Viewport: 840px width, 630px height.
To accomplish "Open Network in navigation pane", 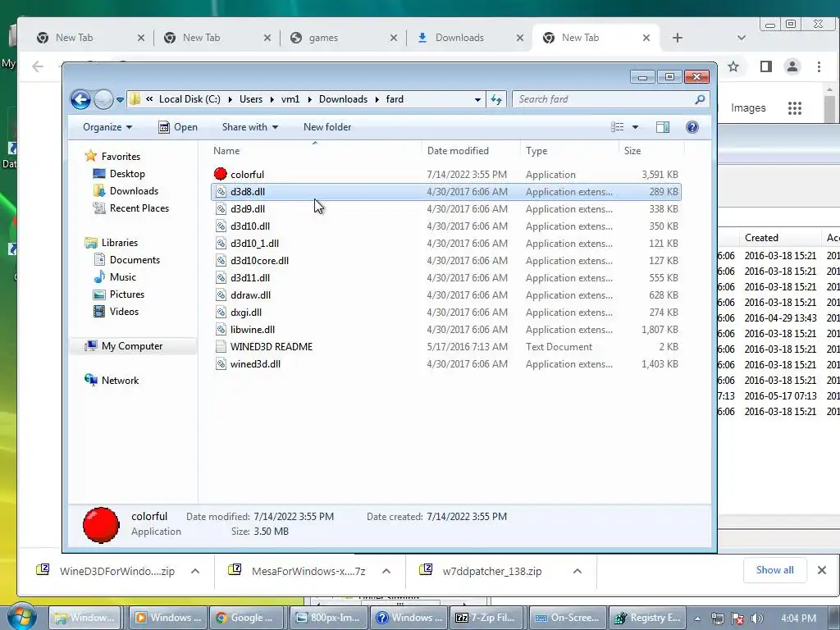I will 120,381.
